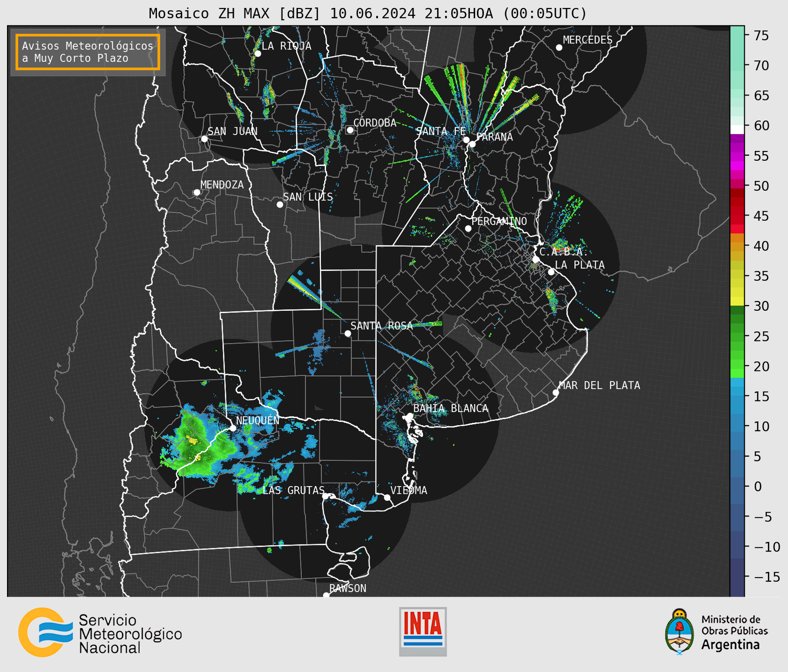Click the PERGAMINO city marker dot
Image resolution: width=788 pixels, height=672 pixels.
coord(468,229)
